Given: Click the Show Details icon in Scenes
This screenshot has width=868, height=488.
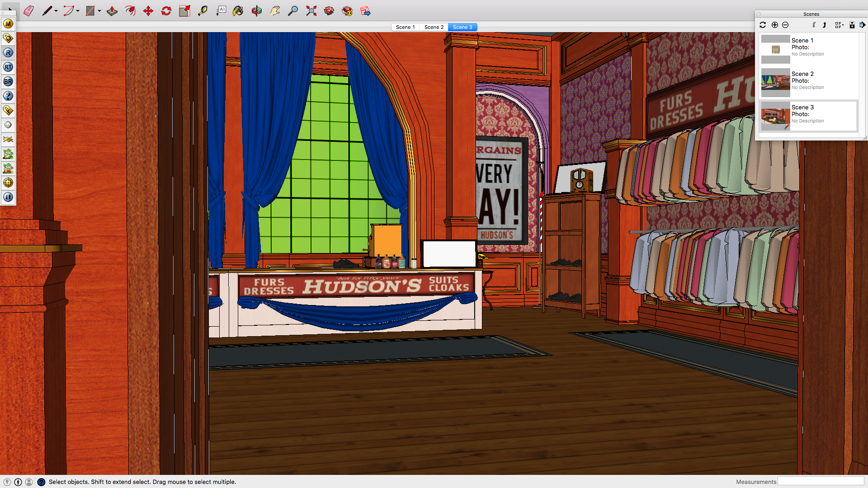Looking at the screenshot, I should click(852, 25).
